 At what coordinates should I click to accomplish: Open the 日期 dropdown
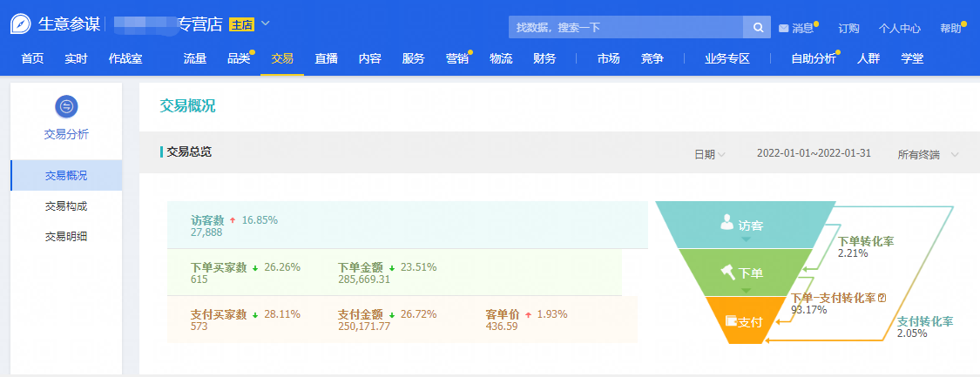point(710,154)
